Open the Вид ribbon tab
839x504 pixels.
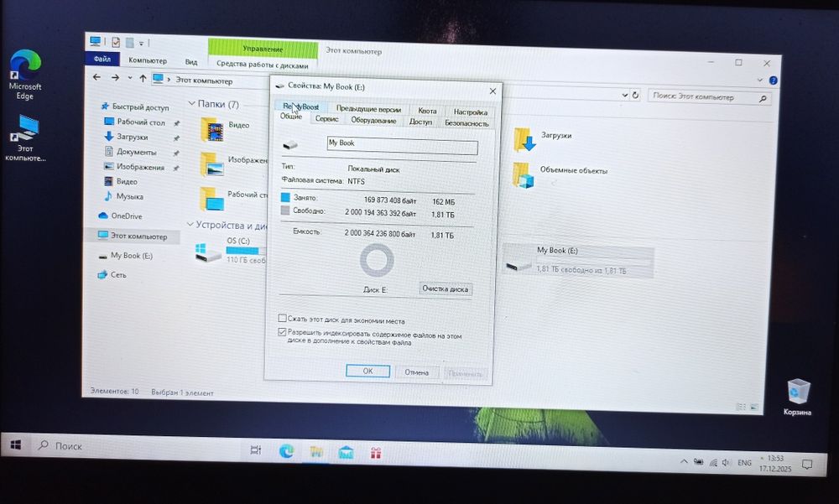191,62
